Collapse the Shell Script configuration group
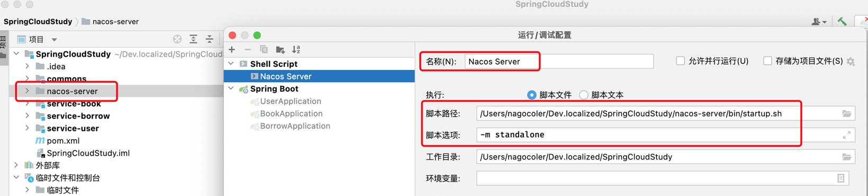 point(231,64)
